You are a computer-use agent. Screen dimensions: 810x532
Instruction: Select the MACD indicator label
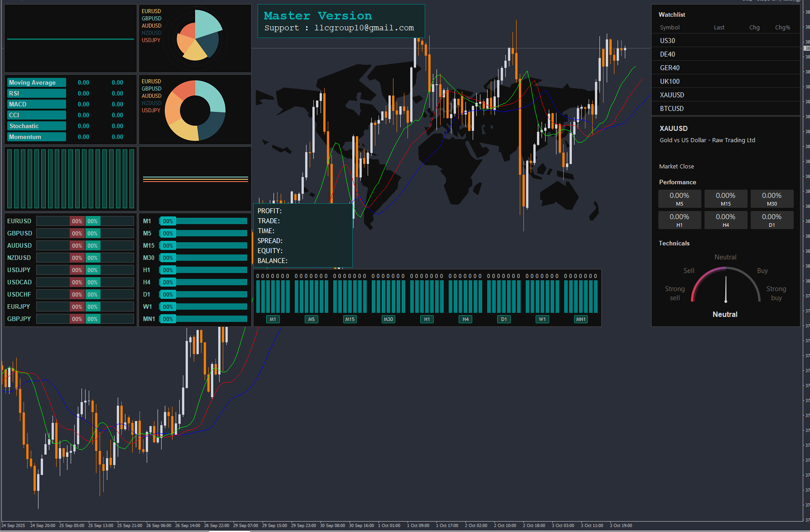(36, 104)
